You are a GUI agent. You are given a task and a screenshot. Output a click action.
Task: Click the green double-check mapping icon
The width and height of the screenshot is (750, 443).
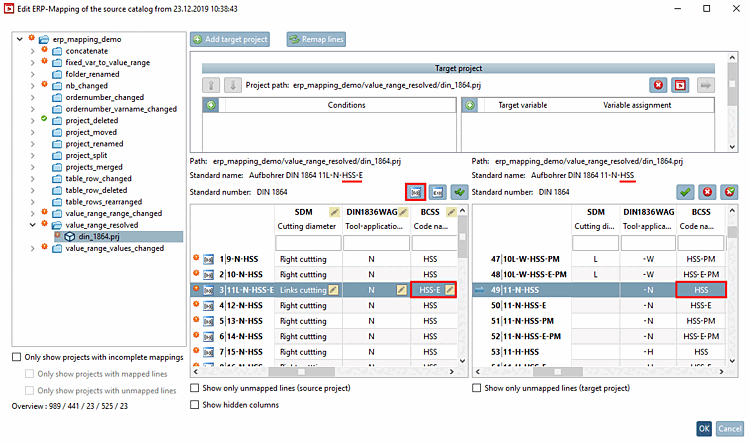[459, 192]
